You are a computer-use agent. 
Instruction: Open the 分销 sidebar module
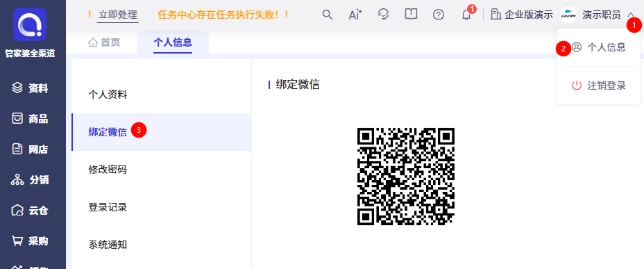point(30,180)
